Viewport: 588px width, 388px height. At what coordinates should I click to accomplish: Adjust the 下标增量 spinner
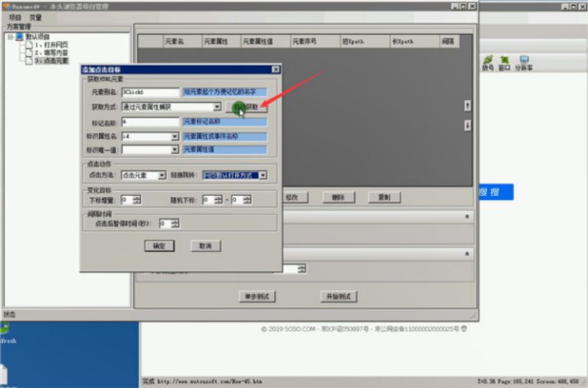click(137, 200)
